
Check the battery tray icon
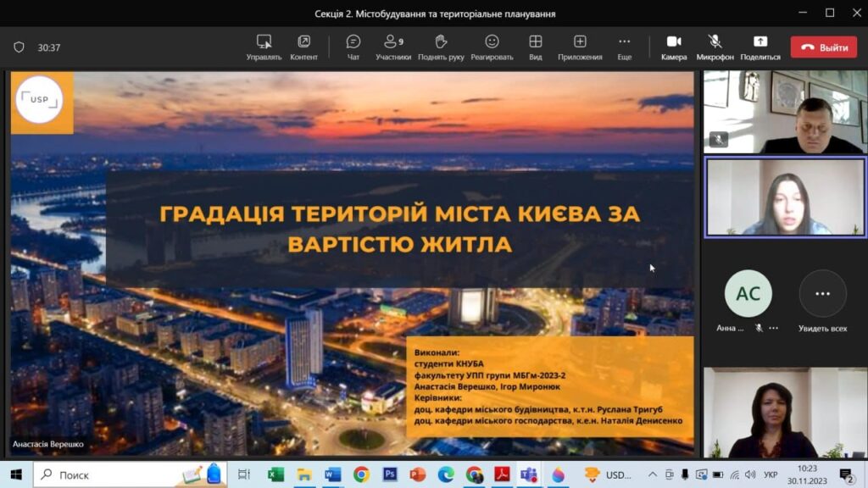point(717,474)
